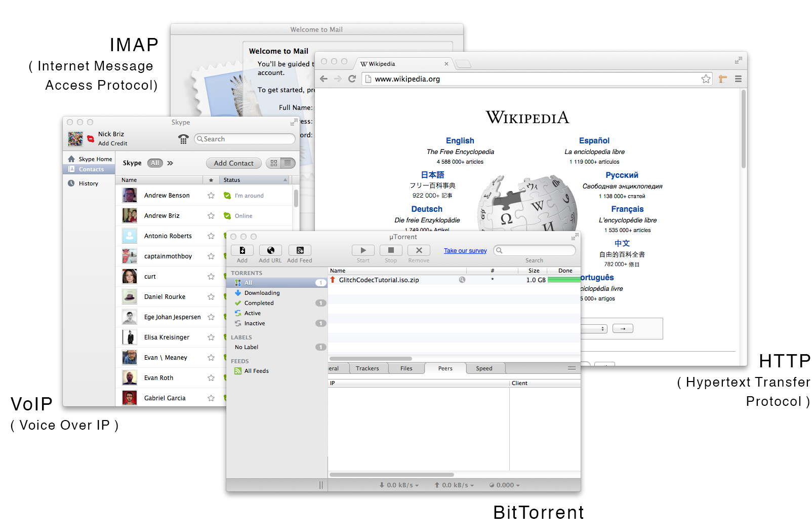Viewport: 812px width, 532px height.
Task: Click the extension icon beside bookmark star
Action: [x=722, y=79]
